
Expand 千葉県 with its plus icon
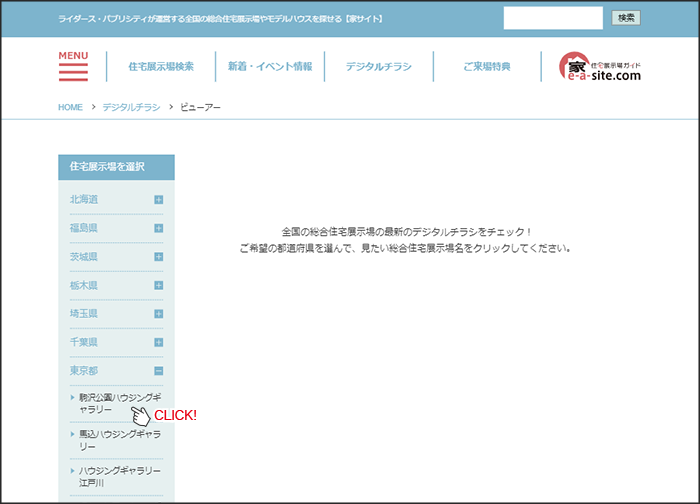point(158,342)
